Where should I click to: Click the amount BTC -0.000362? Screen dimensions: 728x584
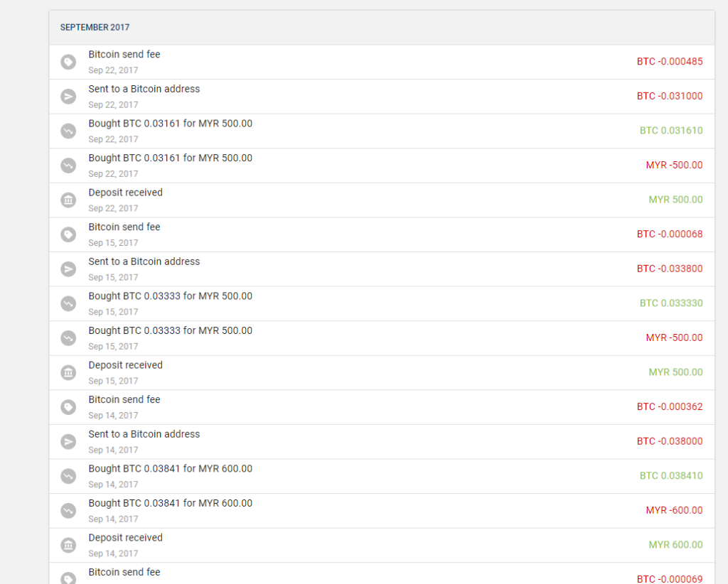point(670,406)
